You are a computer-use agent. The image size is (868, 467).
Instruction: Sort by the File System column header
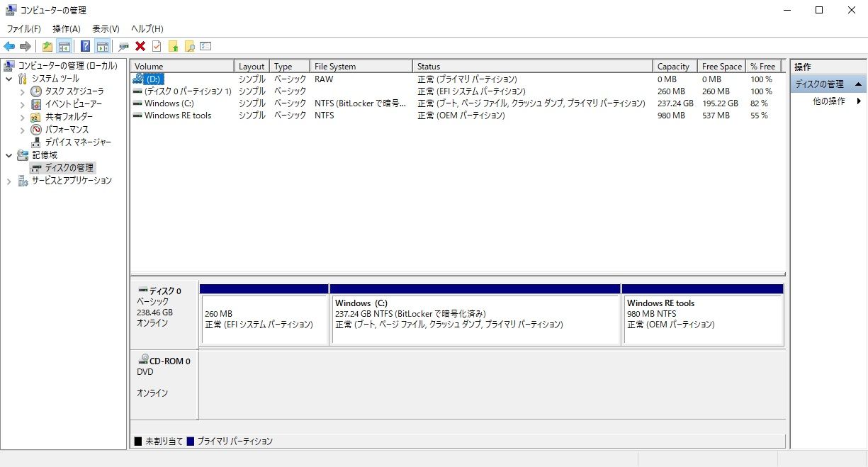(361, 66)
